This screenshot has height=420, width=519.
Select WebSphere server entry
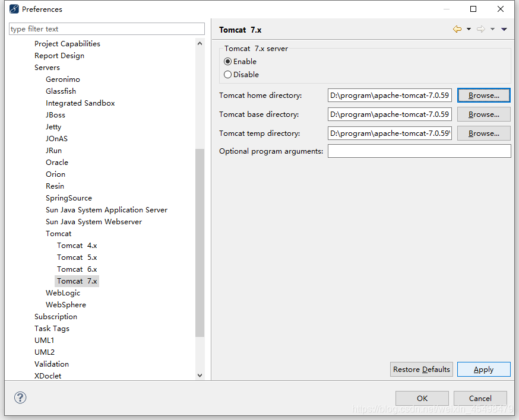pyautogui.click(x=66, y=305)
